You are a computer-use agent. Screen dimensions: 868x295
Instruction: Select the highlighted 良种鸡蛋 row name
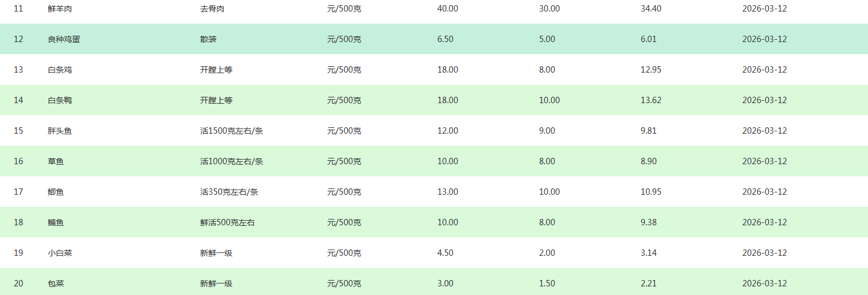pyautogui.click(x=64, y=39)
